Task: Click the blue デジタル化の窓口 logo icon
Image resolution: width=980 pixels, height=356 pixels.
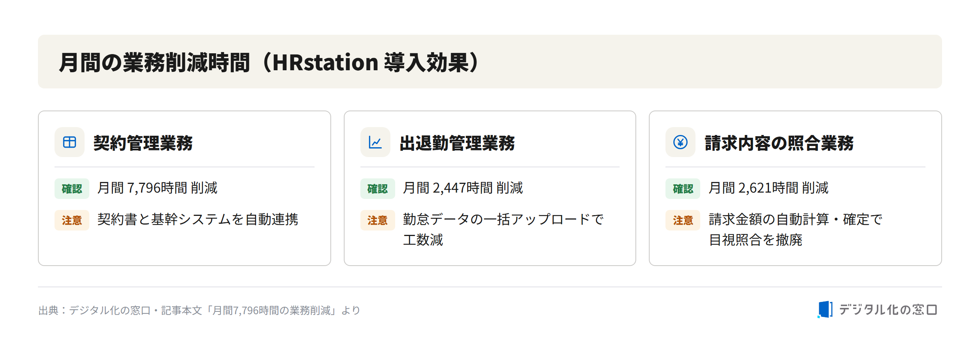Action: [825, 309]
